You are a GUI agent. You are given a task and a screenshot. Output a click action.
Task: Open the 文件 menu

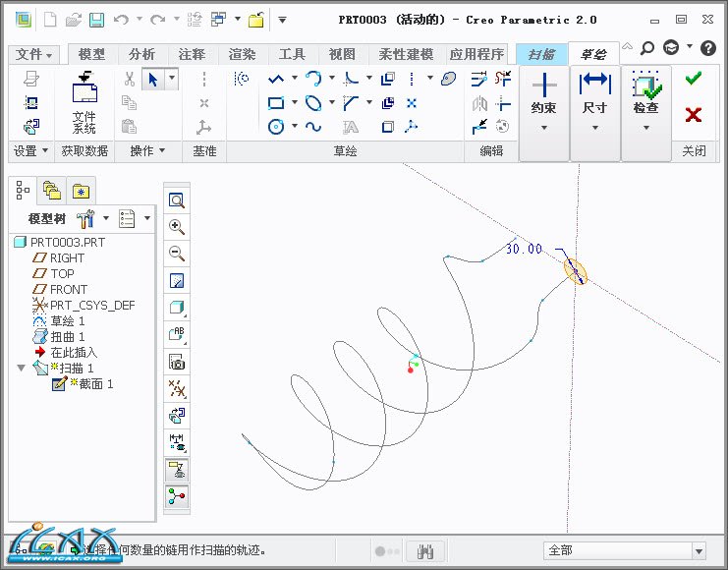point(34,55)
